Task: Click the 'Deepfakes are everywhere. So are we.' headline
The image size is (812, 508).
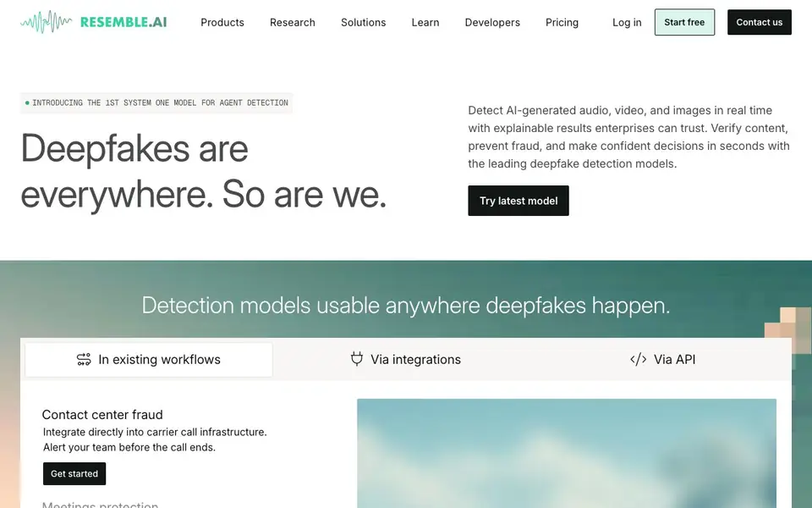Action: click(x=204, y=171)
